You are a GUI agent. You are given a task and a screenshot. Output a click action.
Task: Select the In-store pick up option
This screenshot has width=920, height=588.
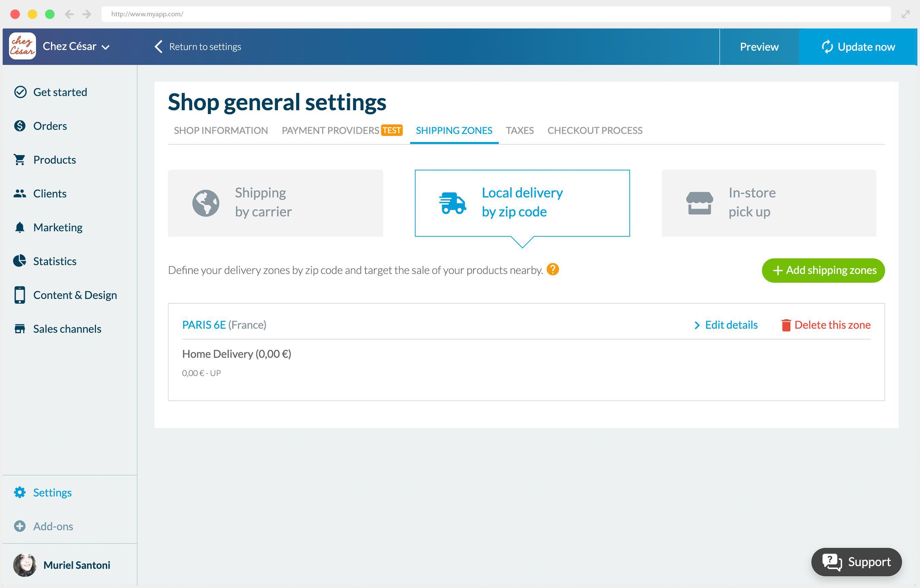[x=768, y=203]
